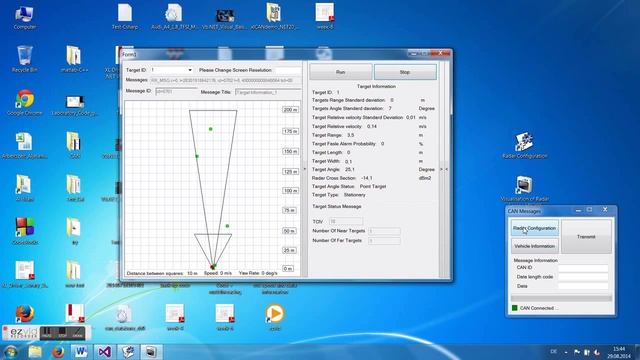Click the topmost green target dot in the radar plot
The height and width of the screenshot is (360, 640).
[x=211, y=129]
